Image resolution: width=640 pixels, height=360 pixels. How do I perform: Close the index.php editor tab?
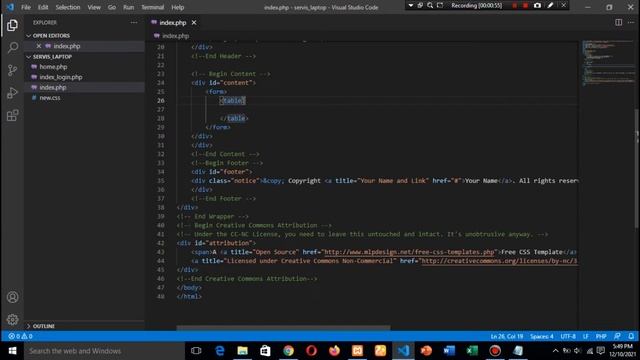pyautogui.click(x=194, y=22)
